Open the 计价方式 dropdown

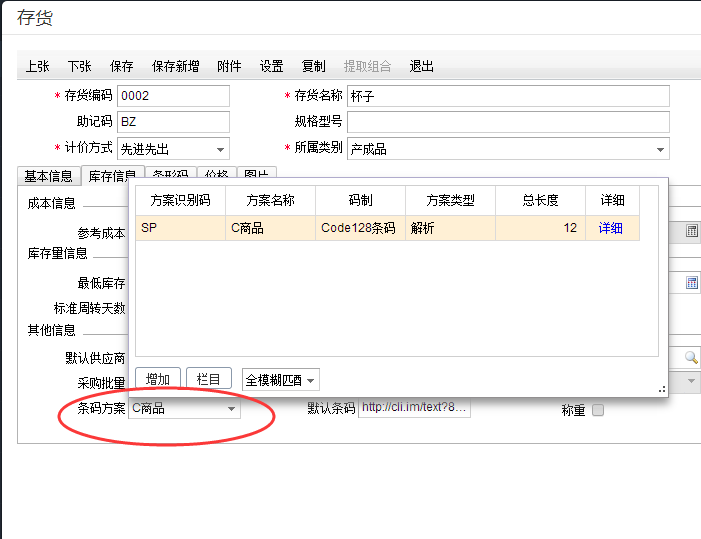point(220,149)
